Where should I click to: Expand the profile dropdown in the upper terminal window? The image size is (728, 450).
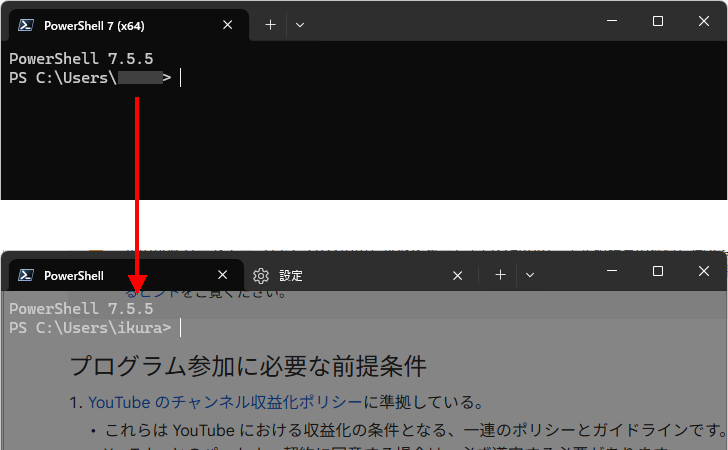(300, 25)
